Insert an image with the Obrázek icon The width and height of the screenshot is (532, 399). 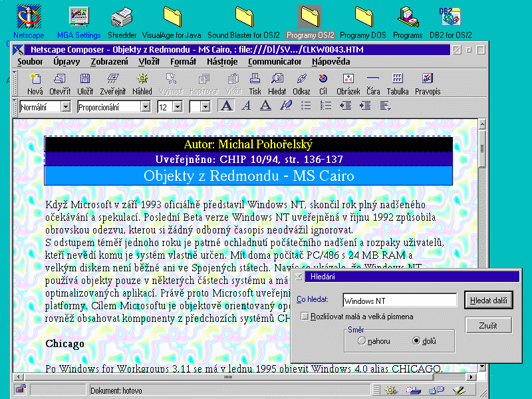(x=348, y=83)
